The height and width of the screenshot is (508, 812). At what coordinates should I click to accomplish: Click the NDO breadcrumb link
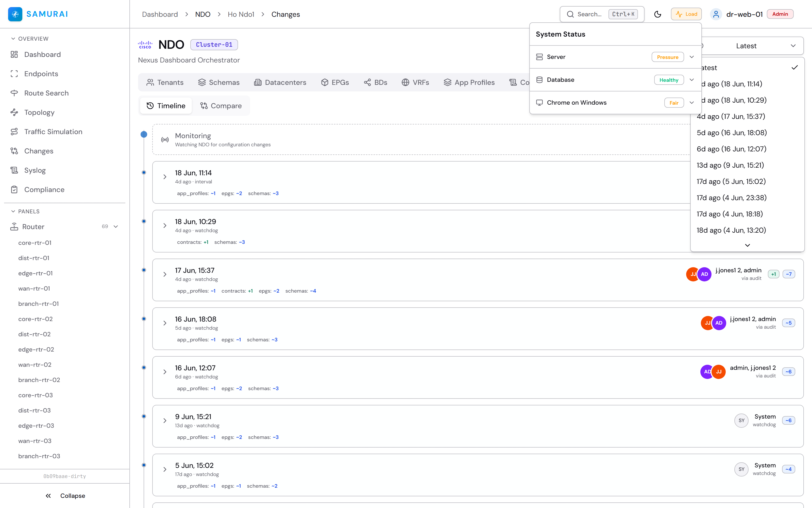tap(203, 14)
